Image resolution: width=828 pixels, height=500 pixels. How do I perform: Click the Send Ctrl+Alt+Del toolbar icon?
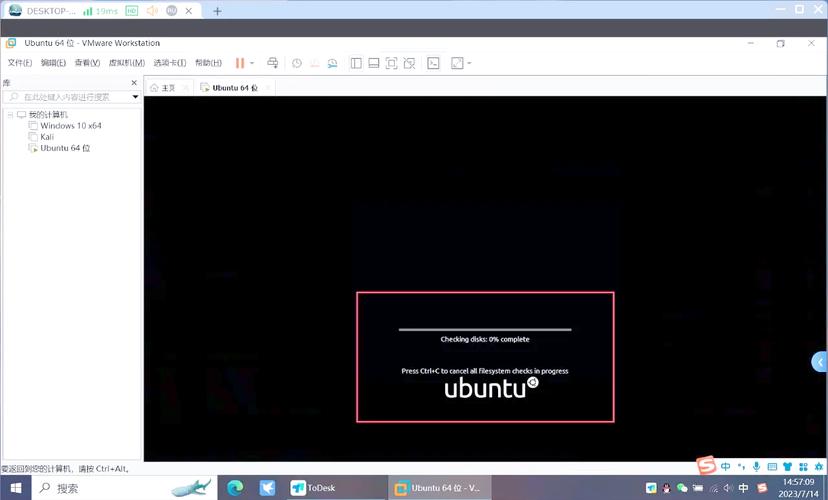tap(272, 63)
